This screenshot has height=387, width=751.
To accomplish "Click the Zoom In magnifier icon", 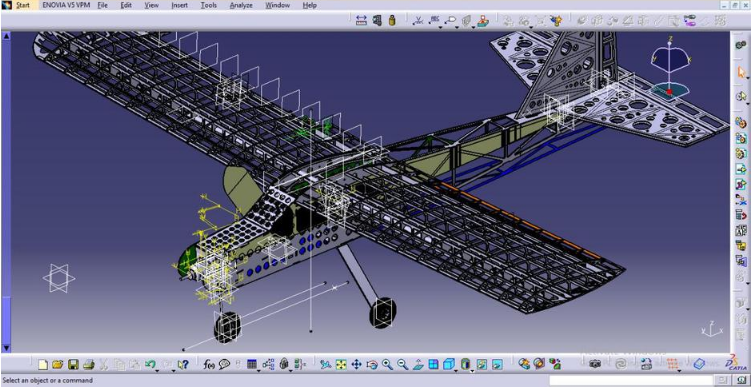I will [x=387, y=364].
